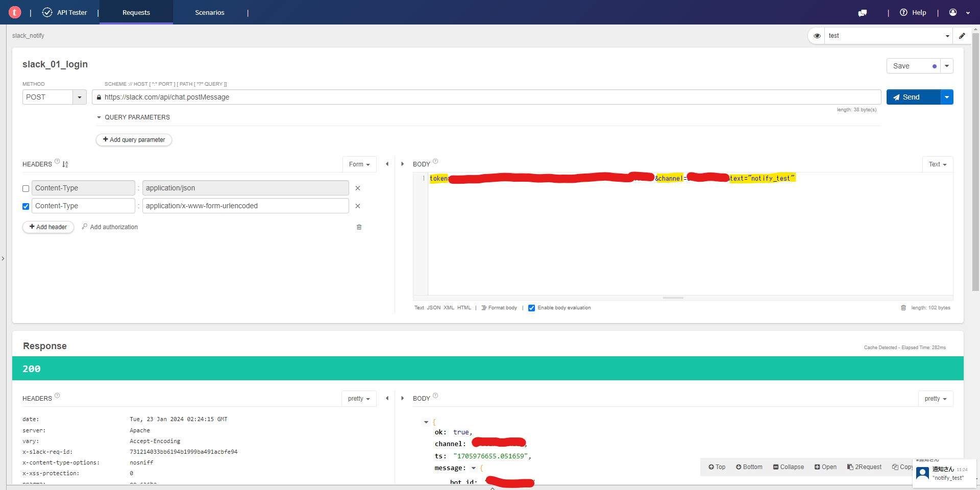Enable the application/json Content-Type checkbox

point(26,188)
